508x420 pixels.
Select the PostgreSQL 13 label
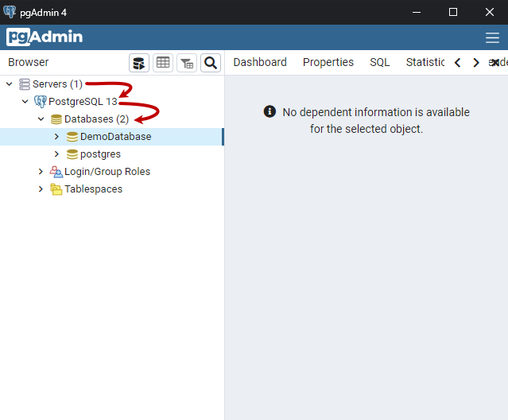(x=83, y=102)
